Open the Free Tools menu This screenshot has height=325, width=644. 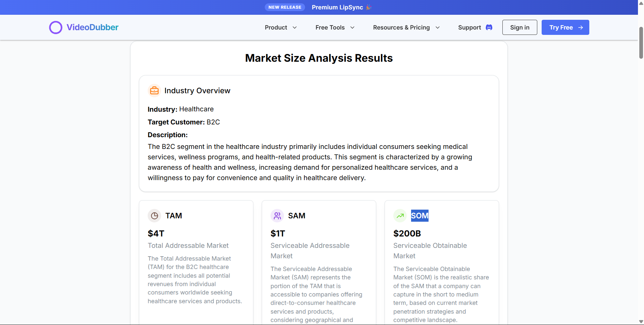click(x=335, y=28)
